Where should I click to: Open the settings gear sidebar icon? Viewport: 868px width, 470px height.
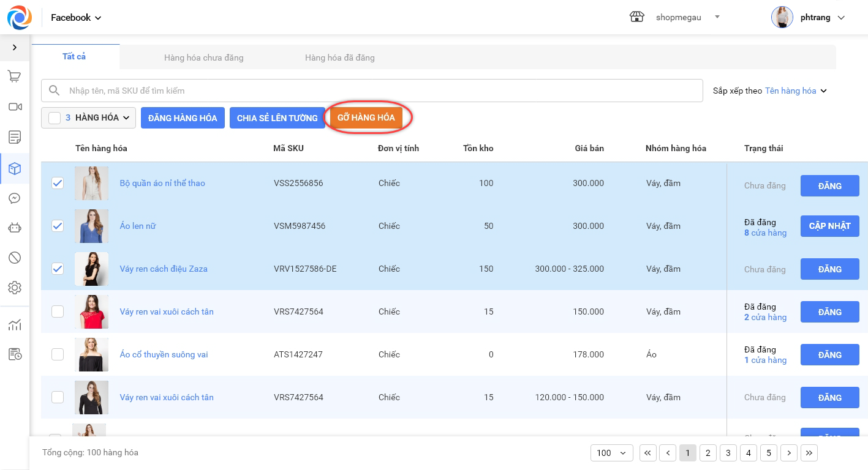pos(15,288)
